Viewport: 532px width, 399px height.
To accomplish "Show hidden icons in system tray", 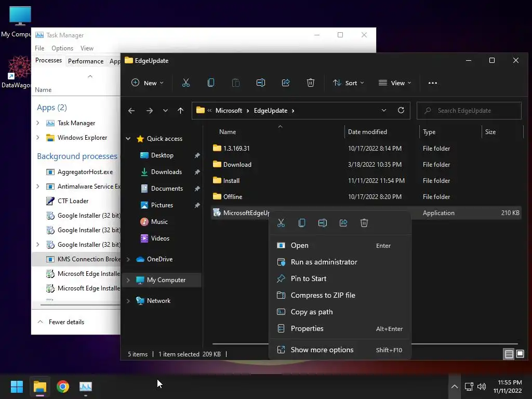I will click(x=455, y=387).
